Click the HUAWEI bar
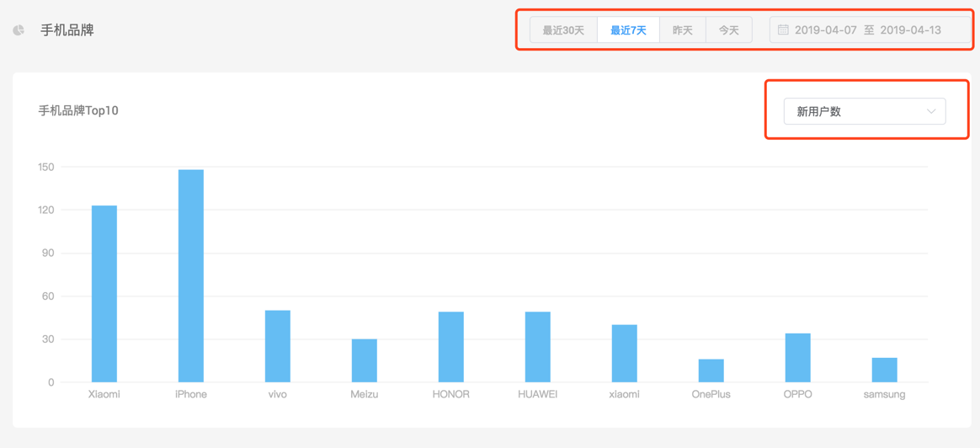Viewport: 980px width, 448px height. coord(538,347)
